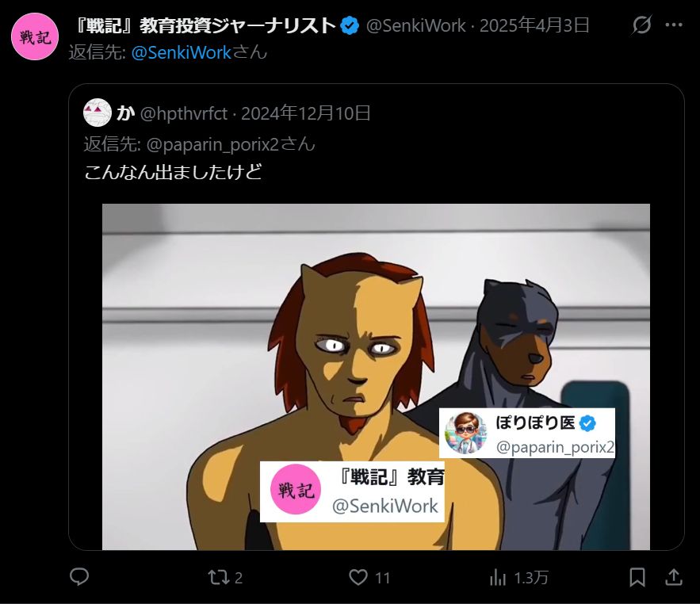This screenshot has width=700, height=604.
Task: Bookmark this post
Action: [637, 577]
